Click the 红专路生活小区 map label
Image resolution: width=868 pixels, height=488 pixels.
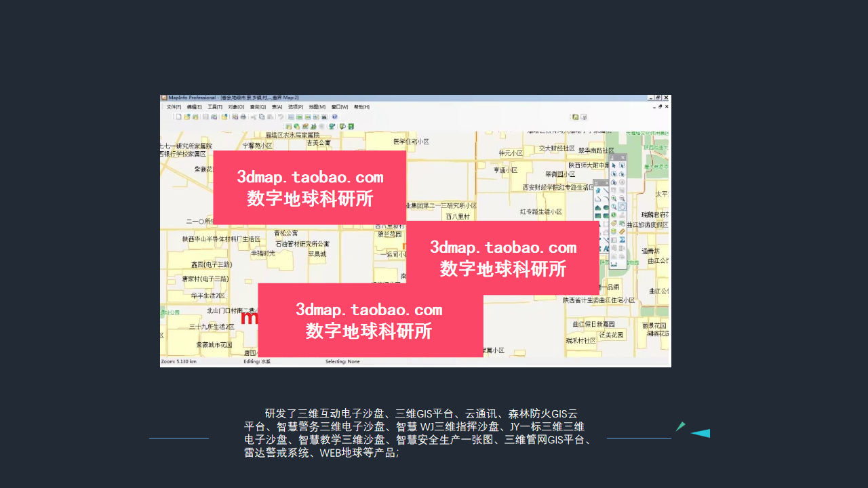point(541,212)
